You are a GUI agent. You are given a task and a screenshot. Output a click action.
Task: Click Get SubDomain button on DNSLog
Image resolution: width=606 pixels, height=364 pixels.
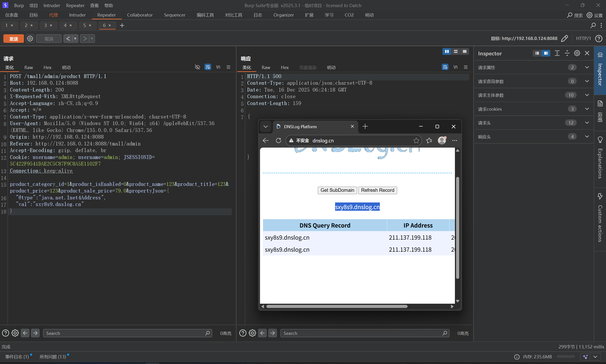click(x=337, y=190)
